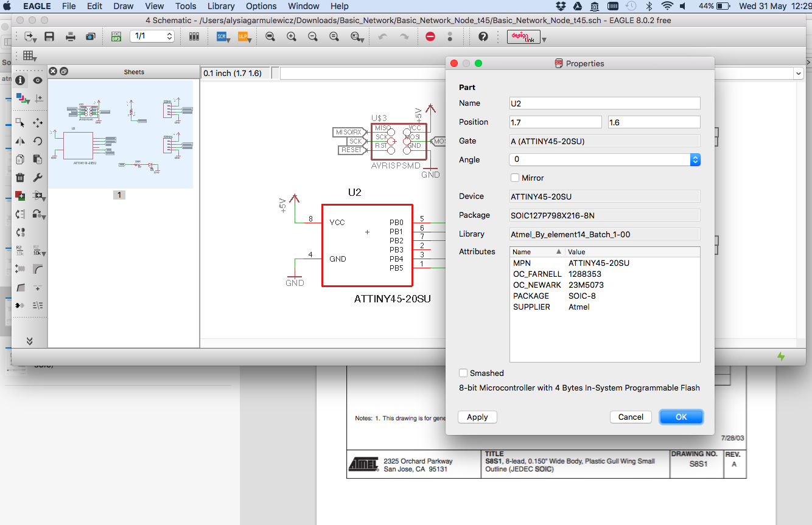
Task: Select the OC_FARNELL attribute row
Action: [x=605, y=274]
